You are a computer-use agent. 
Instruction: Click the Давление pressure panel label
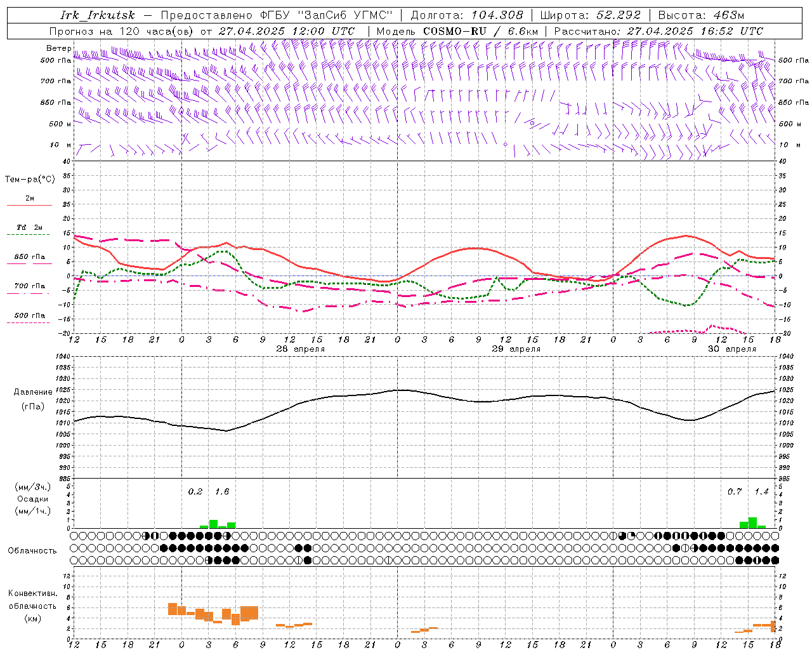coord(33,392)
